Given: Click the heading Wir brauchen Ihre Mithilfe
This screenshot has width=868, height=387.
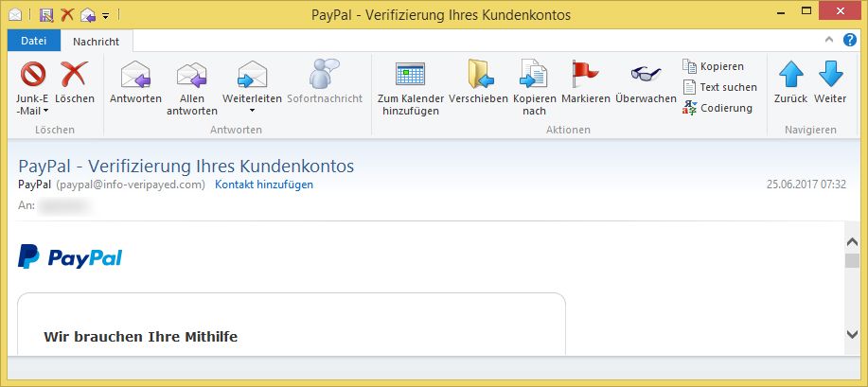Looking at the screenshot, I should pyautogui.click(x=141, y=337).
